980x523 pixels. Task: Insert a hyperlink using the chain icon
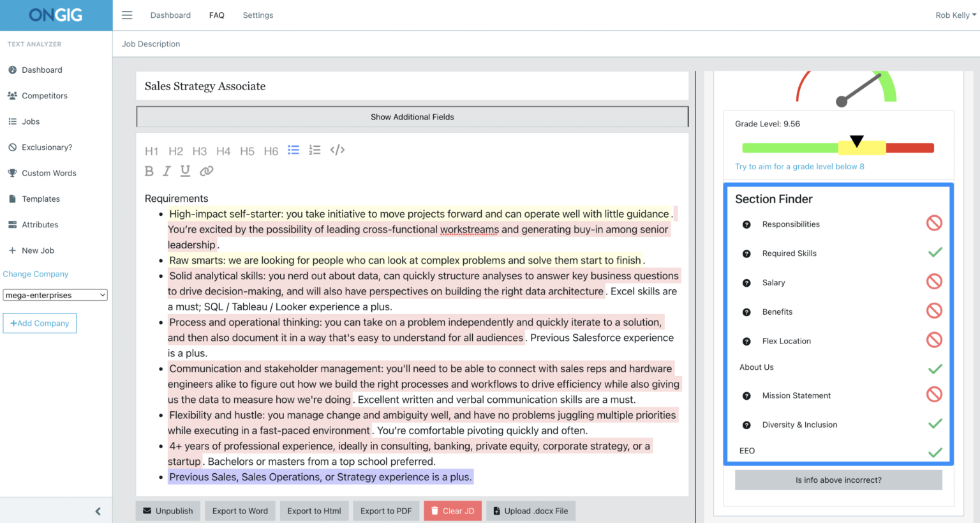(x=205, y=171)
